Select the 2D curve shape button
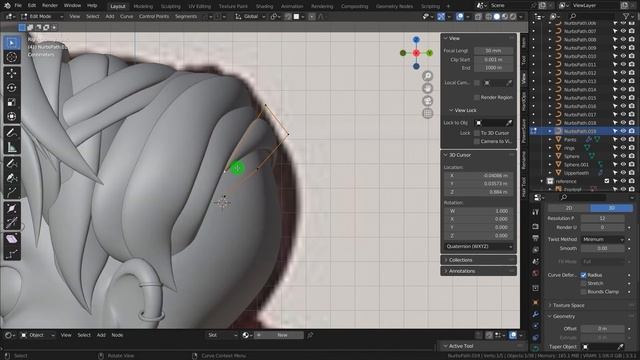The image size is (640, 360). [x=569, y=208]
